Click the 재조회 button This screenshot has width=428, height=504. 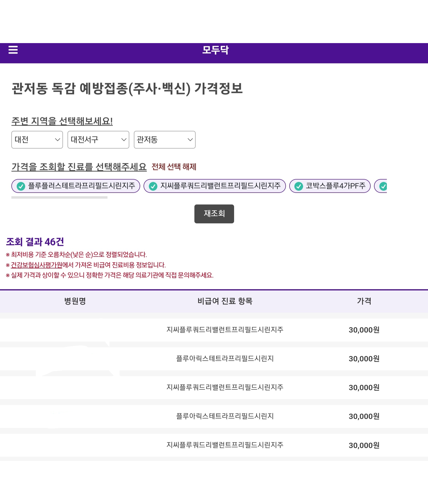(214, 214)
